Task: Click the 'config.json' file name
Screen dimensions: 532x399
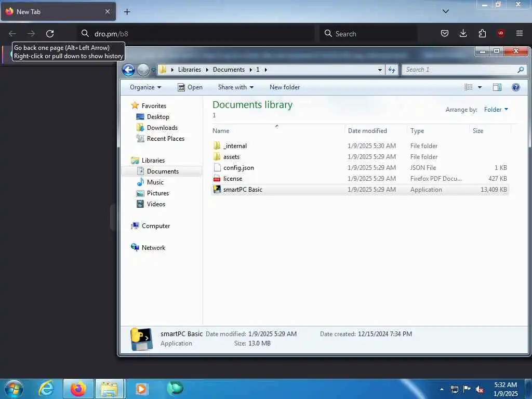Action: click(238, 168)
